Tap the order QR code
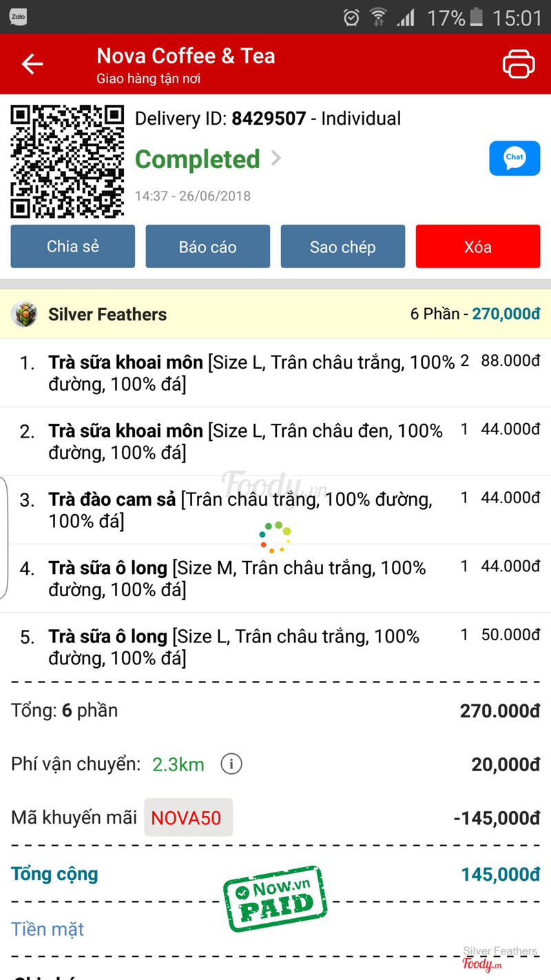 (x=67, y=161)
